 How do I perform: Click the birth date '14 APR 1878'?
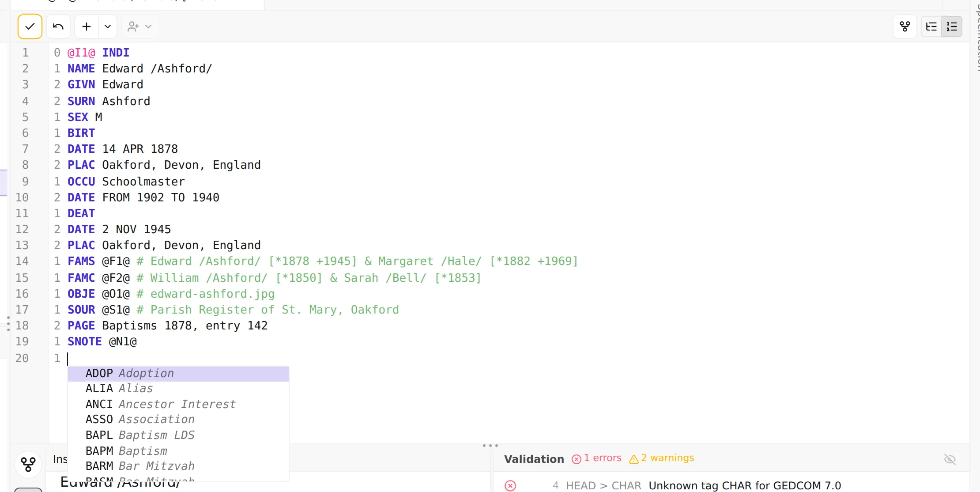coord(140,149)
